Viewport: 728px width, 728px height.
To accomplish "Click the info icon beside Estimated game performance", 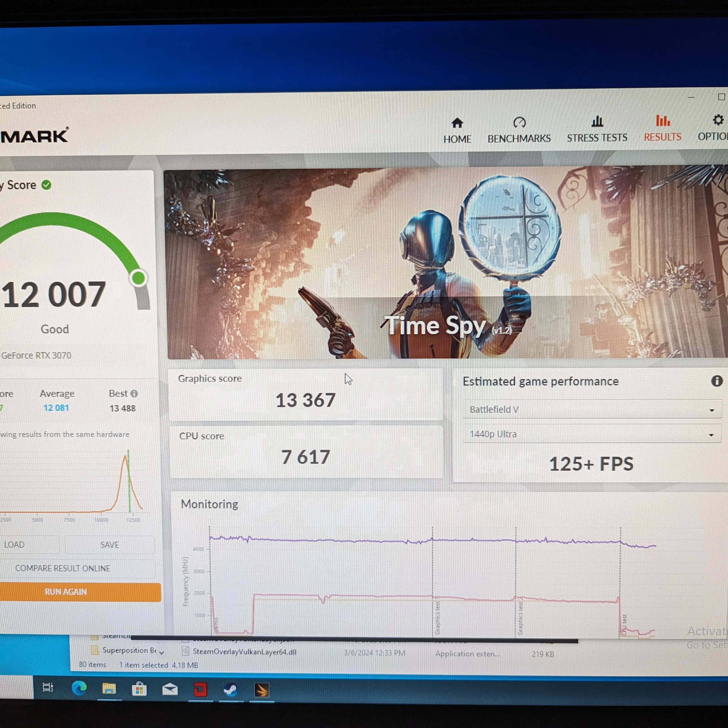I will (x=717, y=381).
